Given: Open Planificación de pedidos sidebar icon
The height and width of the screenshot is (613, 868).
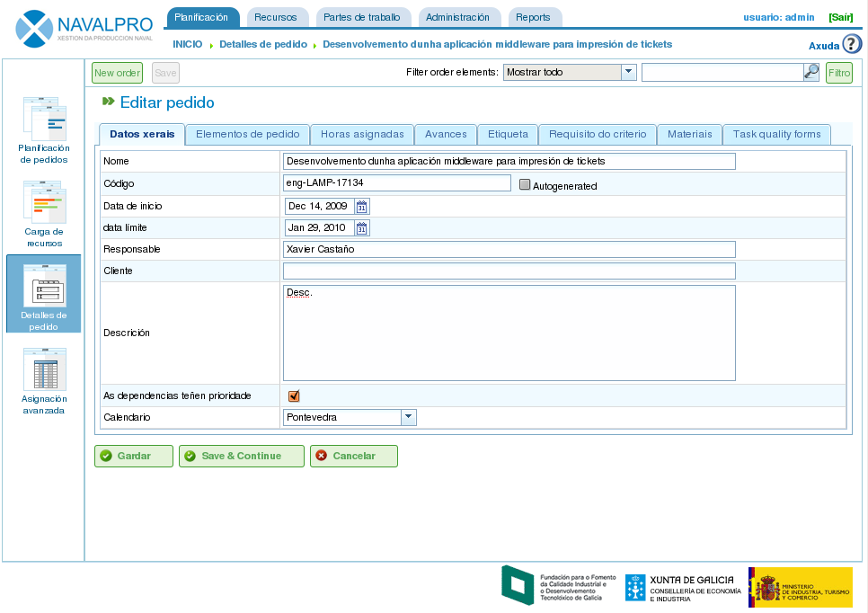Looking at the screenshot, I should pos(44,120).
